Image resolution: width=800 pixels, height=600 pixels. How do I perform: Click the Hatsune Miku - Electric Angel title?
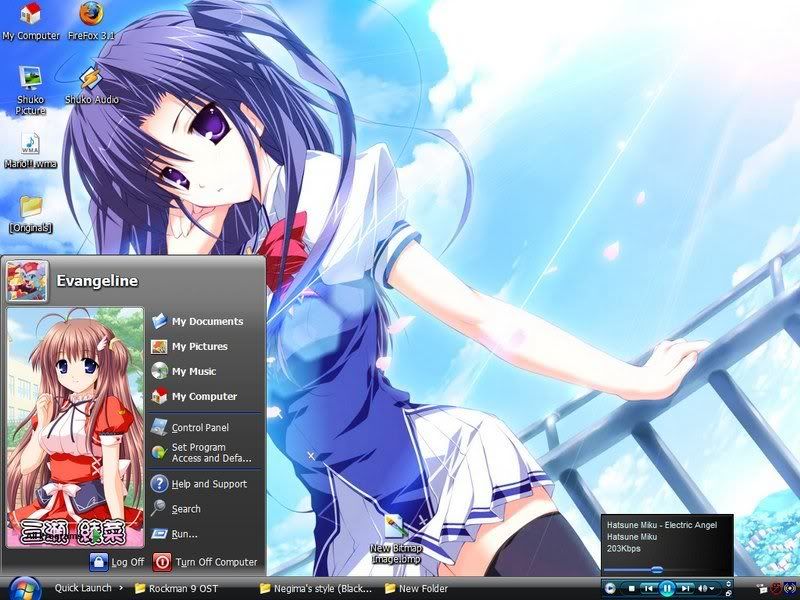tap(662, 524)
